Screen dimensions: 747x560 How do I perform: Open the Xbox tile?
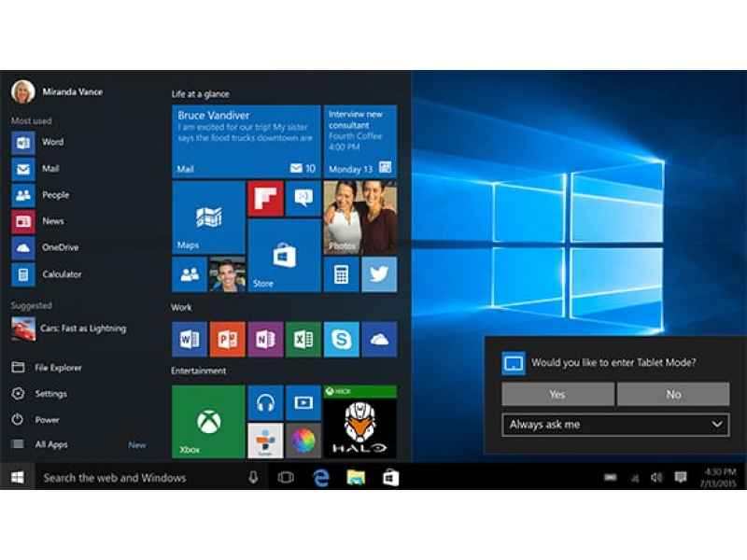coord(208,421)
